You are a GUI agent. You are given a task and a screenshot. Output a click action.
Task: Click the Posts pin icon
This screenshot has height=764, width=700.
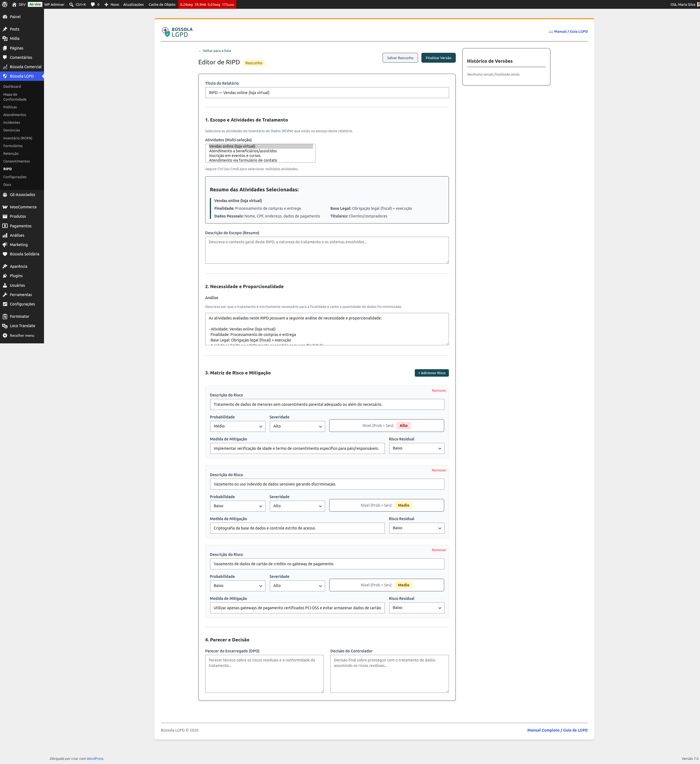coord(5,29)
